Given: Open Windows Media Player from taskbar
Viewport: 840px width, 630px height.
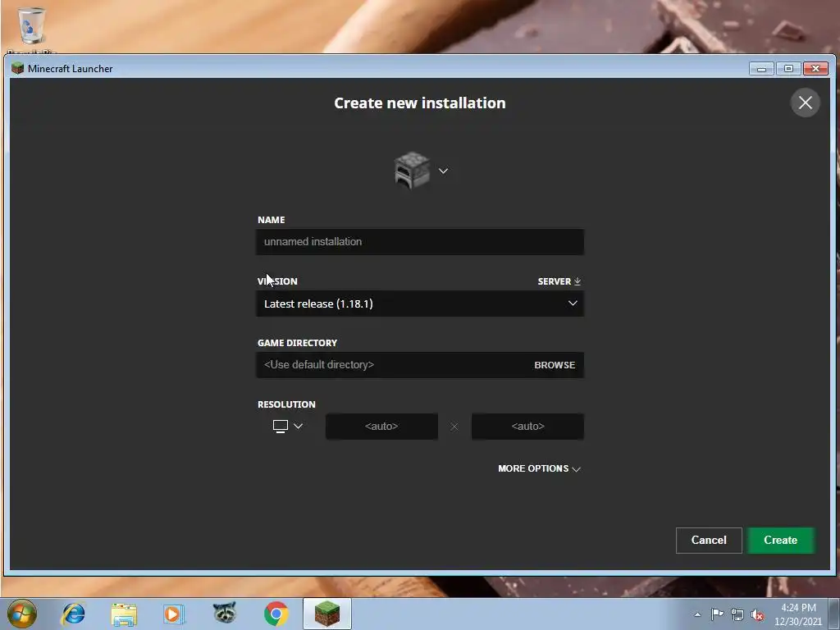Looking at the screenshot, I should [x=174, y=614].
